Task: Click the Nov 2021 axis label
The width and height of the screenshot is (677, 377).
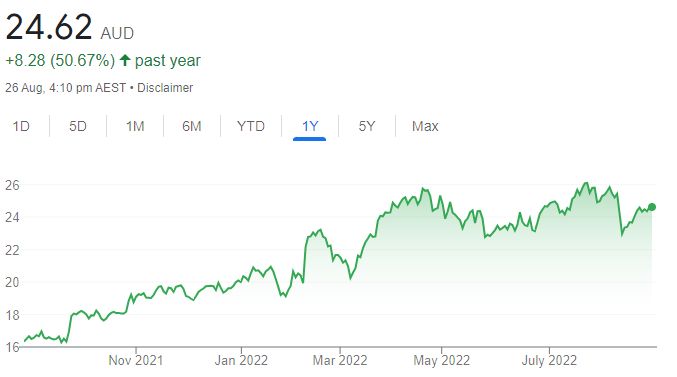Action: [136, 360]
